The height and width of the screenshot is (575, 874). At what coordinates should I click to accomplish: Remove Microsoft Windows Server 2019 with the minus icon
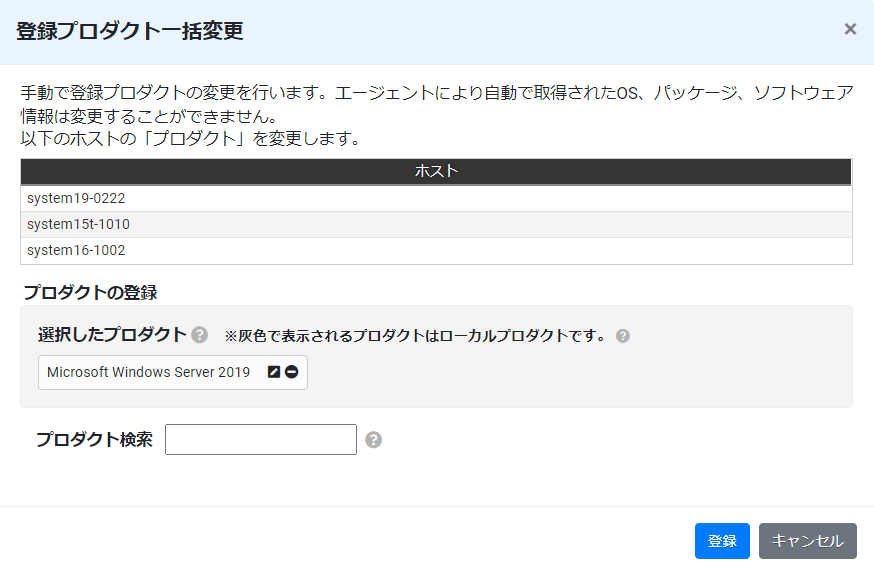[x=292, y=372]
